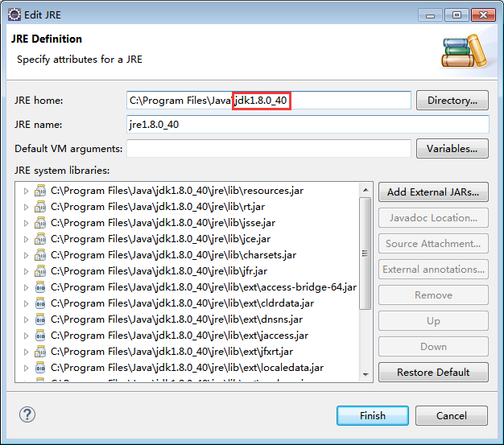Select the ext\dnsns.jar path row
This screenshot has width=504, height=445.
coord(177,319)
